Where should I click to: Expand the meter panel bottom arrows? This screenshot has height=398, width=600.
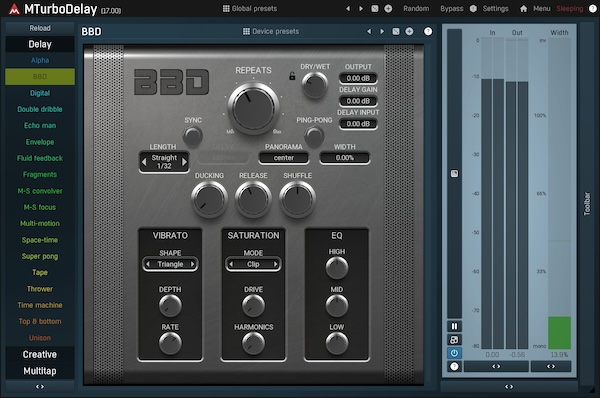point(509,387)
